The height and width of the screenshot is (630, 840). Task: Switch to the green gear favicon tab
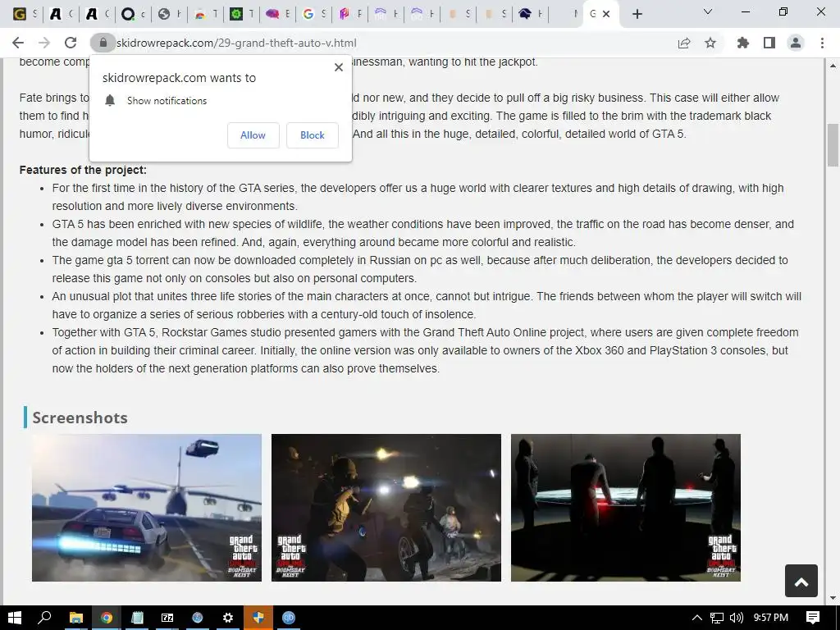pyautogui.click(x=236, y=14)
